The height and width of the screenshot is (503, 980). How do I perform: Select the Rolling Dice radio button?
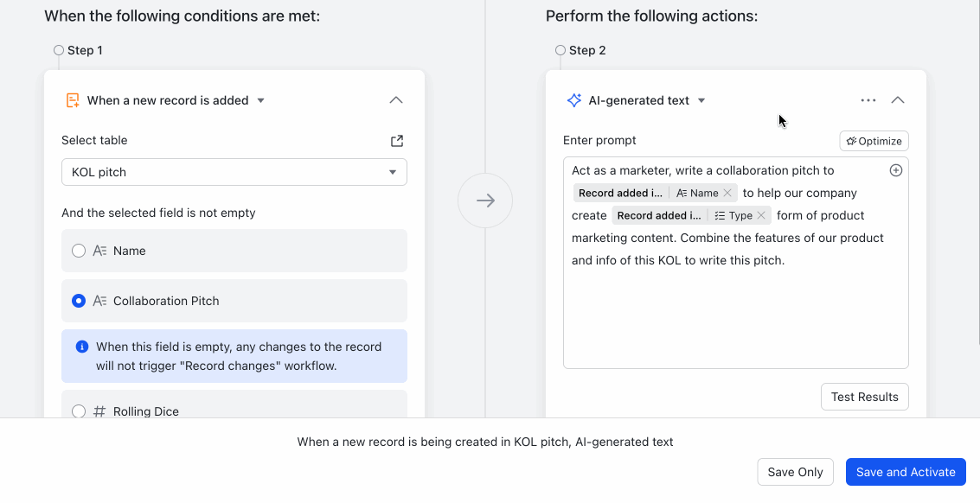point(78,411)
